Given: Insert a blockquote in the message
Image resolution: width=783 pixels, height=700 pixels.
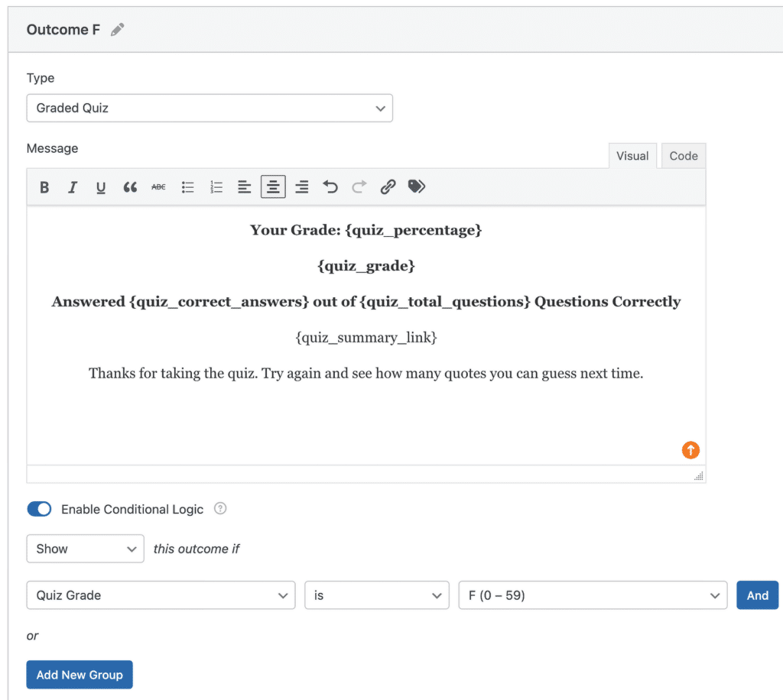Looking at the screenshot, I should coord(130,187).
